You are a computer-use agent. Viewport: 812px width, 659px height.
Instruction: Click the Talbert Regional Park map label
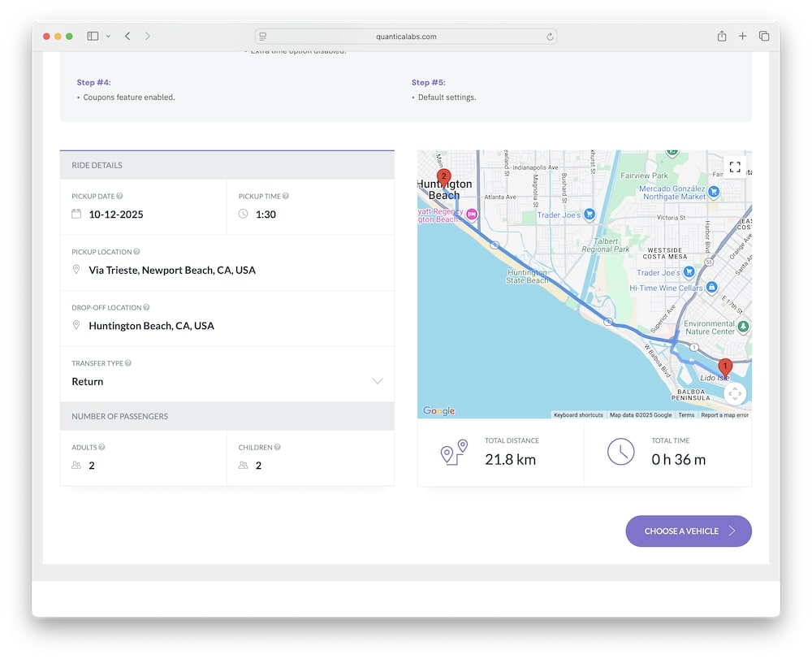point(606,245)
